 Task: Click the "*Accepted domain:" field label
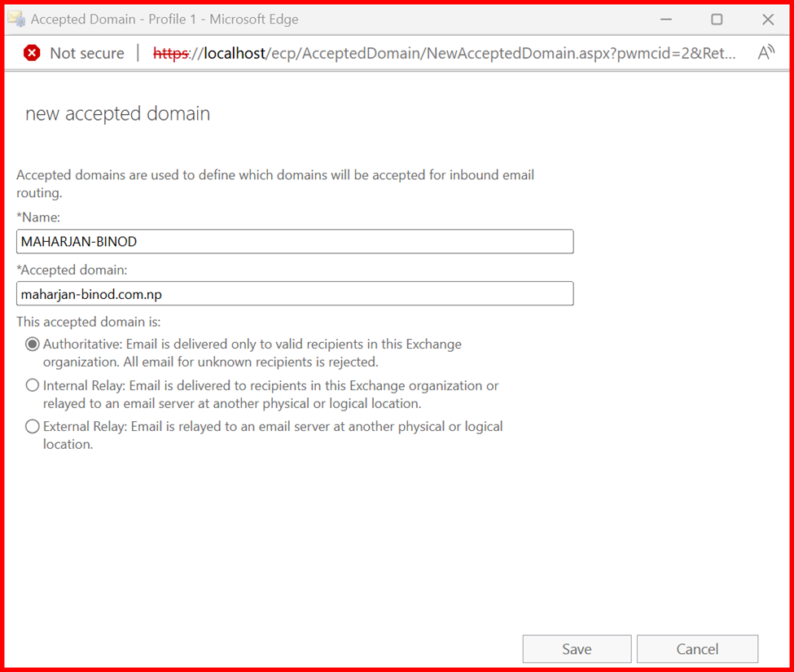(x=72, y=269)
